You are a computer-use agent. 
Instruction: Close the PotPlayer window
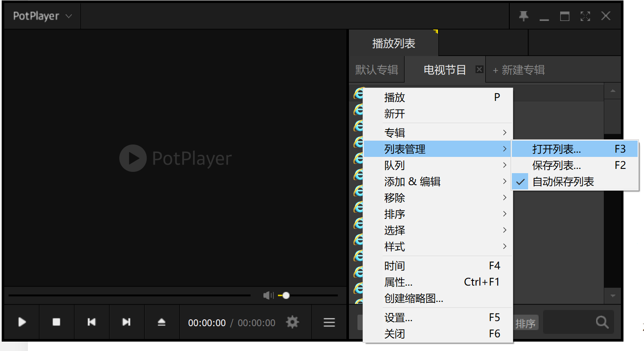606,16
